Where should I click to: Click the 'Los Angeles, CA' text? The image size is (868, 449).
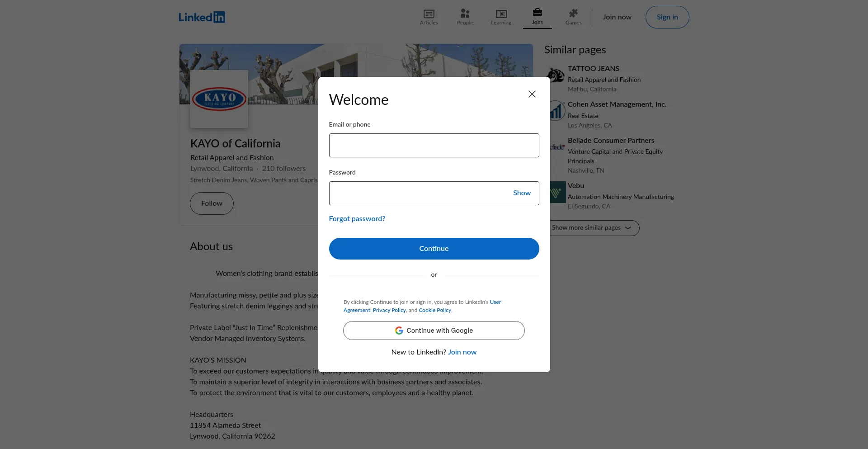click(x=590, y=126)
